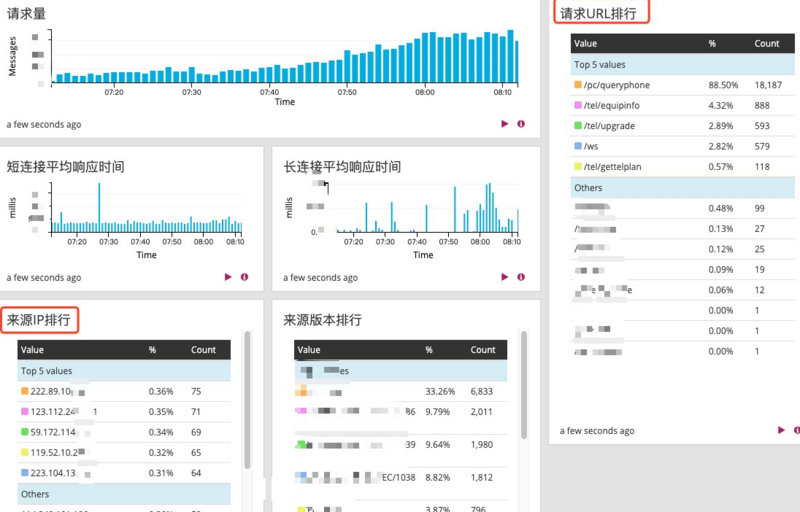Click the version percentage 9.79%
Viewport: 800px width, 512px height.
tap(438, 412)
